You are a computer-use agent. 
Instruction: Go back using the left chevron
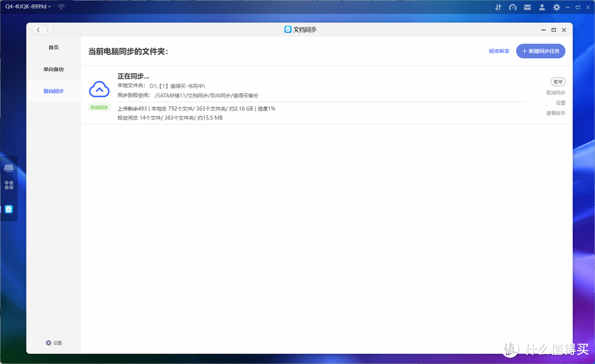point(38,30)
